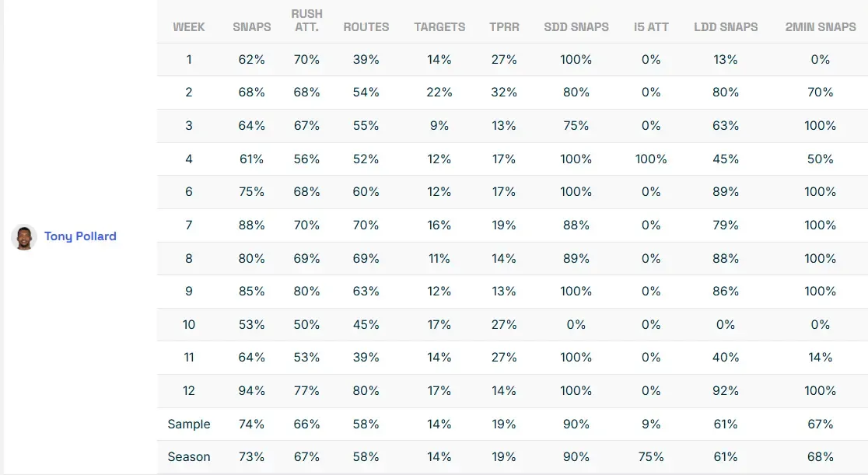Viewport: 868px width, 475px height.
Task: Sort by the WEEK column header
Action: tap(189, 26)
